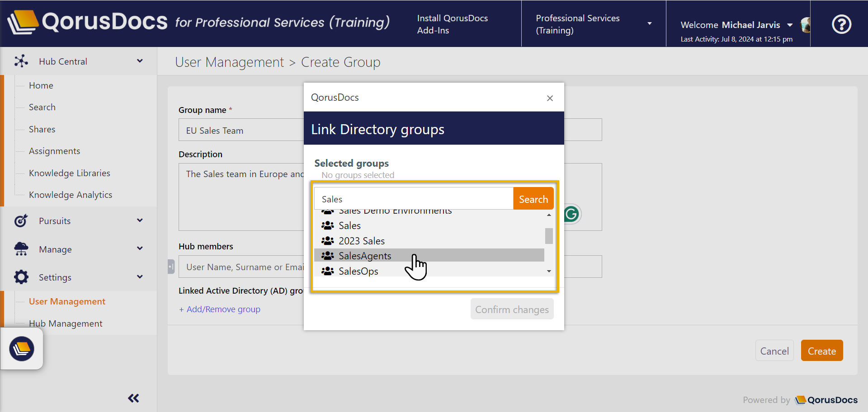Click group icon beside 2023 Sales
The height and width of the screenshot is (412, 868).
click(x=327, y=240)
